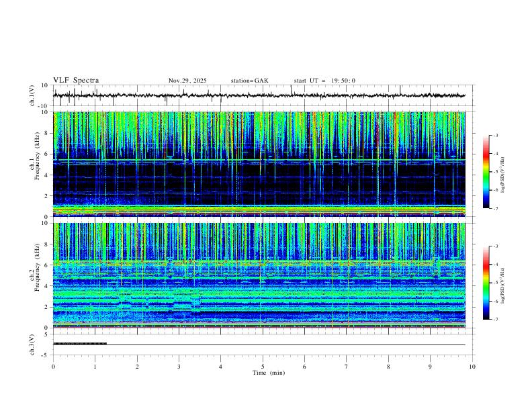Click the "ch.1(V)" axis label
Viewport: 532px width, 411px height.
point(32,95)
